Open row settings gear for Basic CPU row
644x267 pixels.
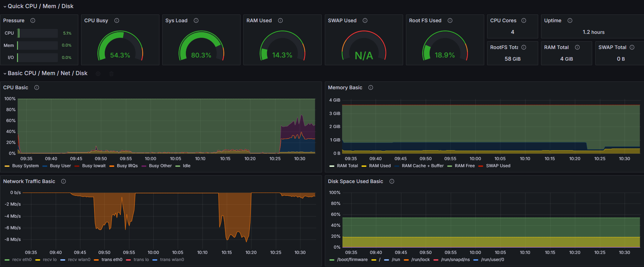point(98,74)
